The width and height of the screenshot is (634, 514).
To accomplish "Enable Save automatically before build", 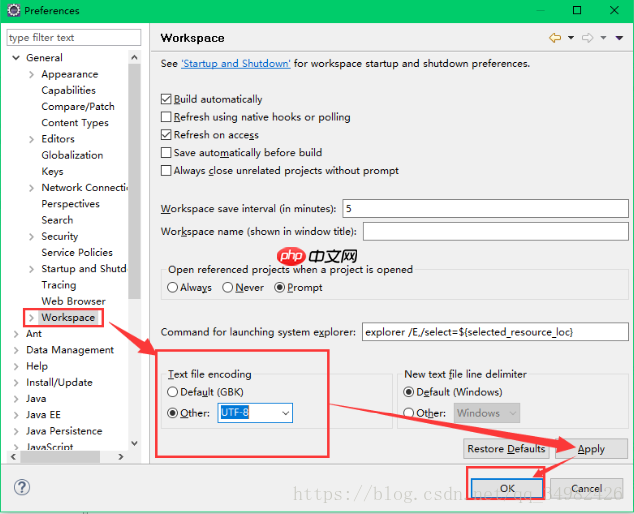I will point(166,152).
